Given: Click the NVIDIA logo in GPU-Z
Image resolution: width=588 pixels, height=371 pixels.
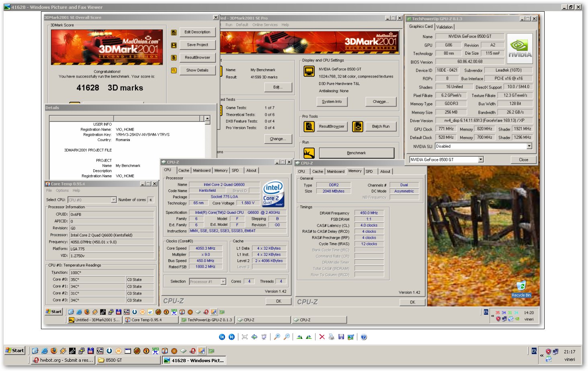Looking at the screenshot, I should 520,48.
